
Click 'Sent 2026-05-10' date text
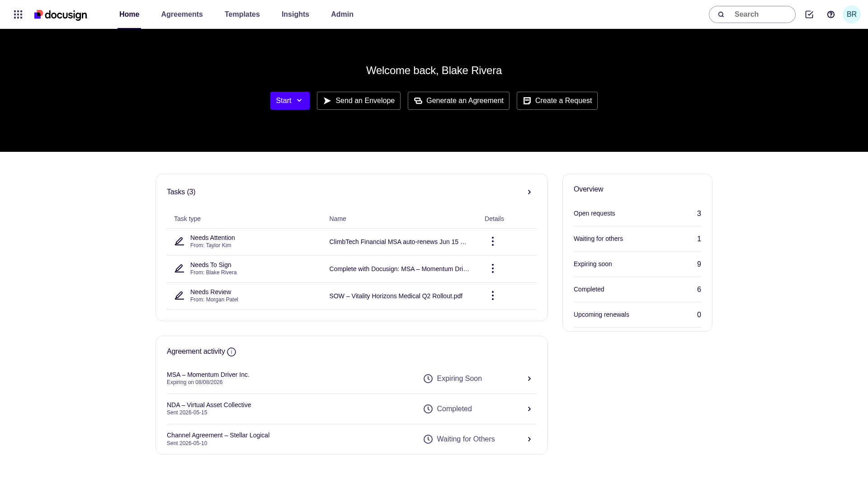coord(187,443)
